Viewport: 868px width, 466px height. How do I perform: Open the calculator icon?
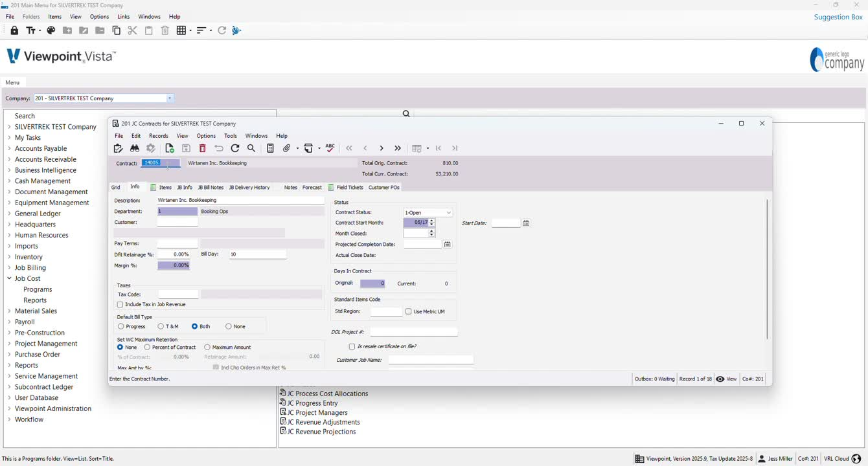(270, 148)
